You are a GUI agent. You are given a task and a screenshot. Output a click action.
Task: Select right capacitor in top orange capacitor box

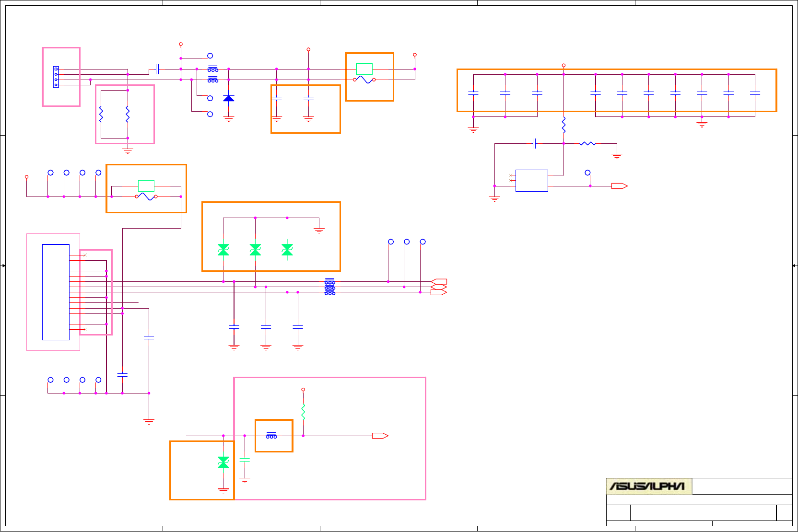[308, 98]
